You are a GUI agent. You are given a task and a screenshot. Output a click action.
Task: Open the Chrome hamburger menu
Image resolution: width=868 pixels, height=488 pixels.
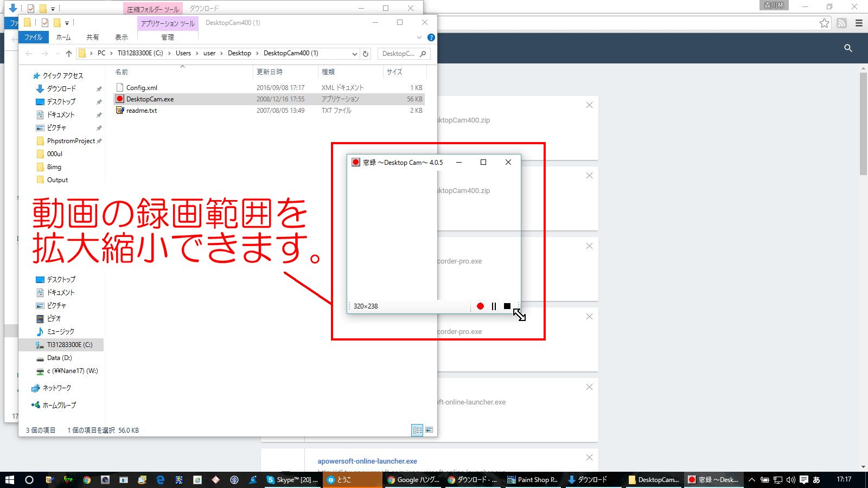[859, 23]
